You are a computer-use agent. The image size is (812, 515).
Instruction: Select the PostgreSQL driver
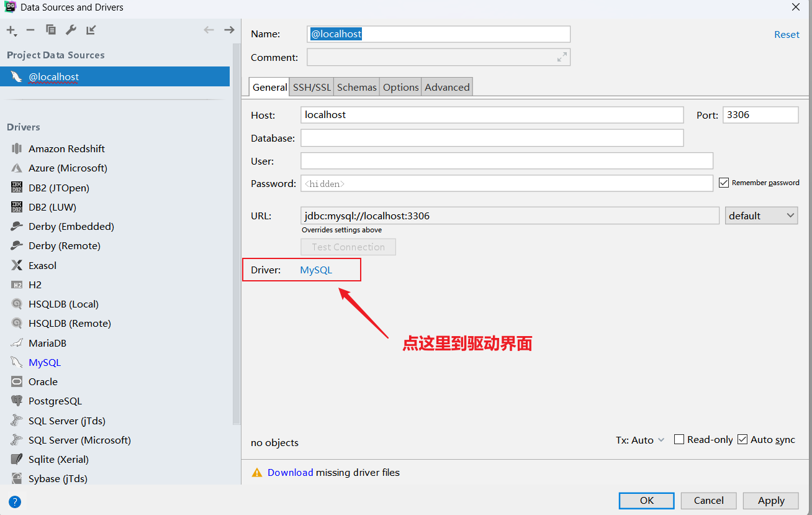click(x=55, y=401)
